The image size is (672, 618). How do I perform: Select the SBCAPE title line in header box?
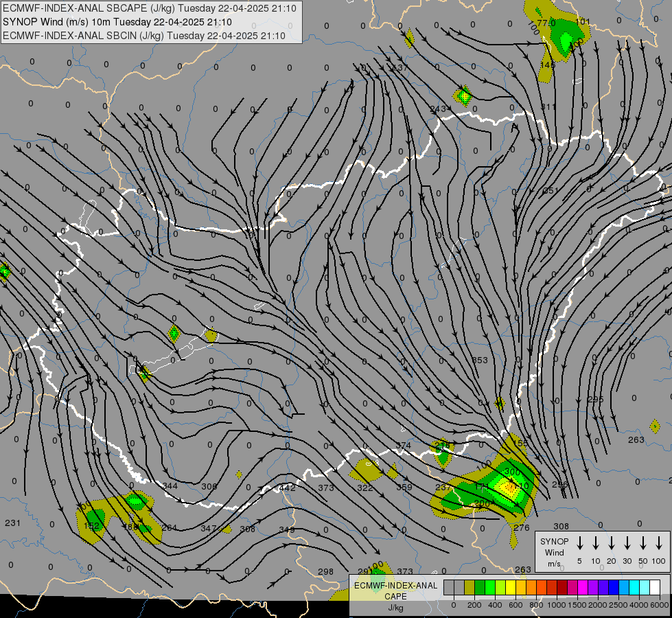pyautogui.click(x=149, y=8)
